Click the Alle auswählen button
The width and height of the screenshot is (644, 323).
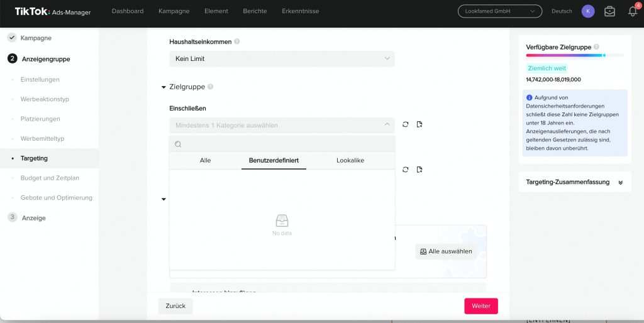(x=446, y=251)
